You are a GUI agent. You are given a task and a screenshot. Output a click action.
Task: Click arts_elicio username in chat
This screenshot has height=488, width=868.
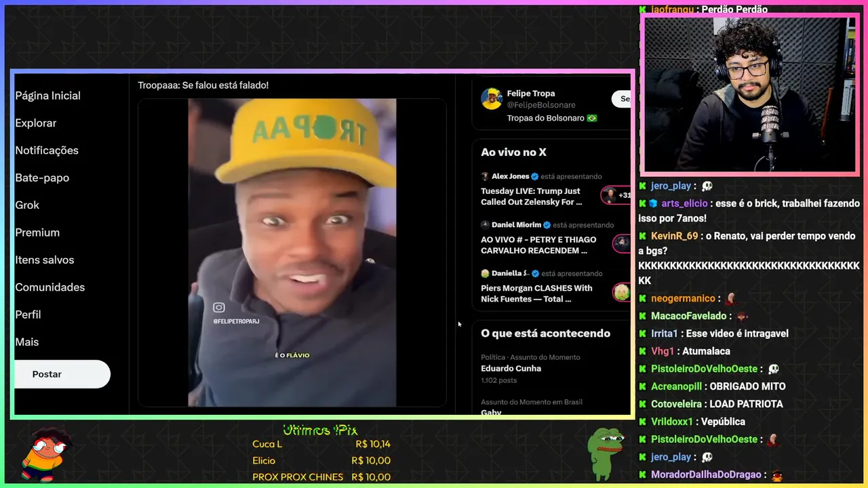click(x=684, y=203)
